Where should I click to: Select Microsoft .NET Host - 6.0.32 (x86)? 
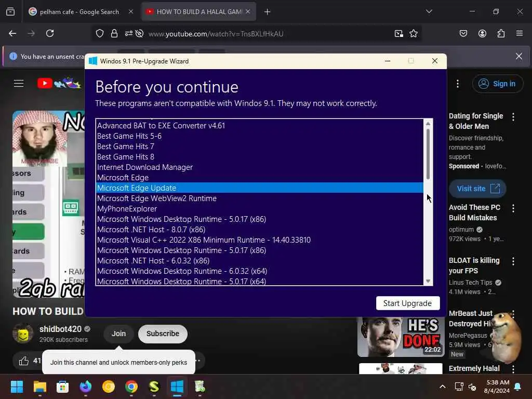pos(260,261)
